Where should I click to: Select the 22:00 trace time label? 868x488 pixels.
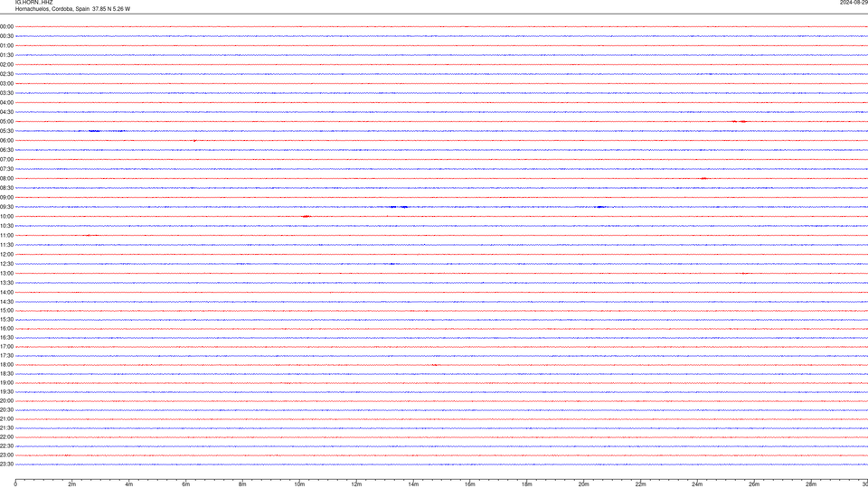coord(6,437)
